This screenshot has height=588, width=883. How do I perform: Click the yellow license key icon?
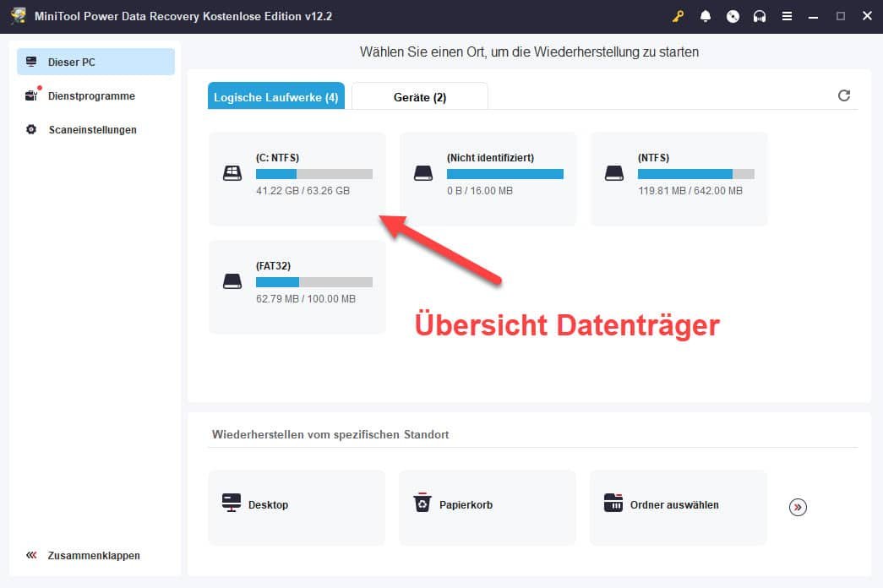[676, 16]
